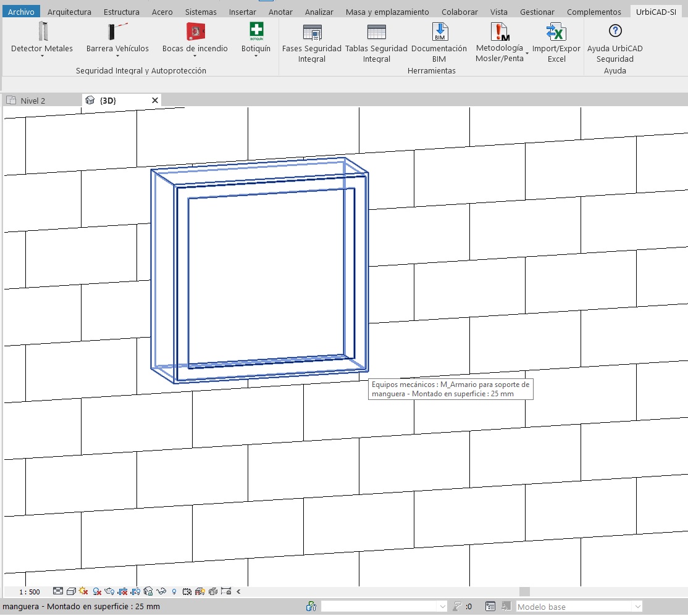Click the 1 : 500 view scale
The width and height of the screenshot is (688, 616).
(x=30, y=591)
